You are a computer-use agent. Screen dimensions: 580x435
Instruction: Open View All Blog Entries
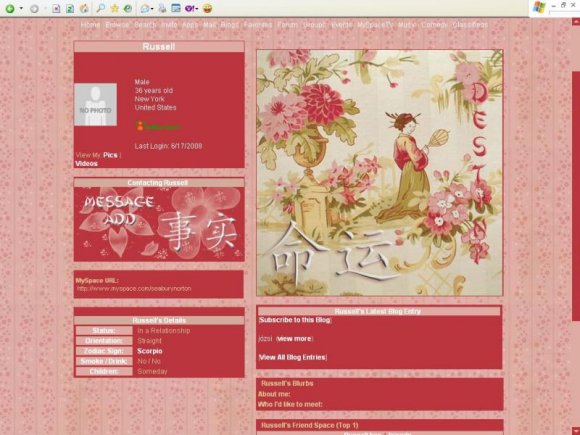[x=293, y=357]
